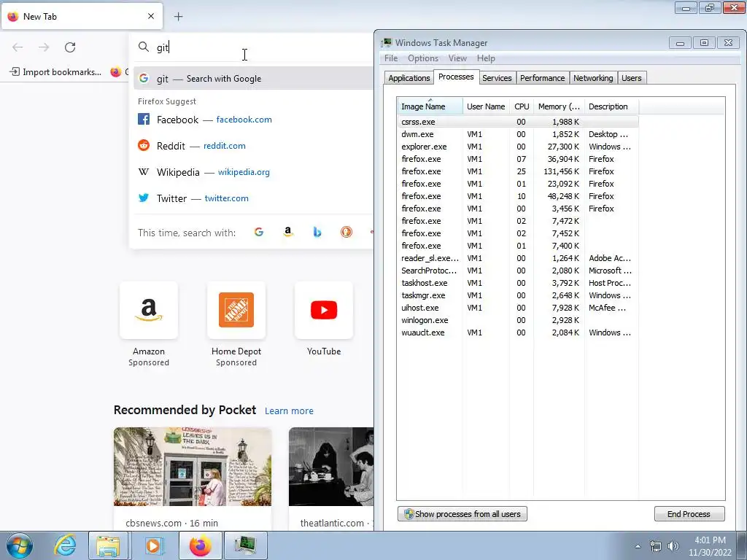Screen dimensions: 747x560
Task: Search this time with Bing icon
Action: click(317, 232)
